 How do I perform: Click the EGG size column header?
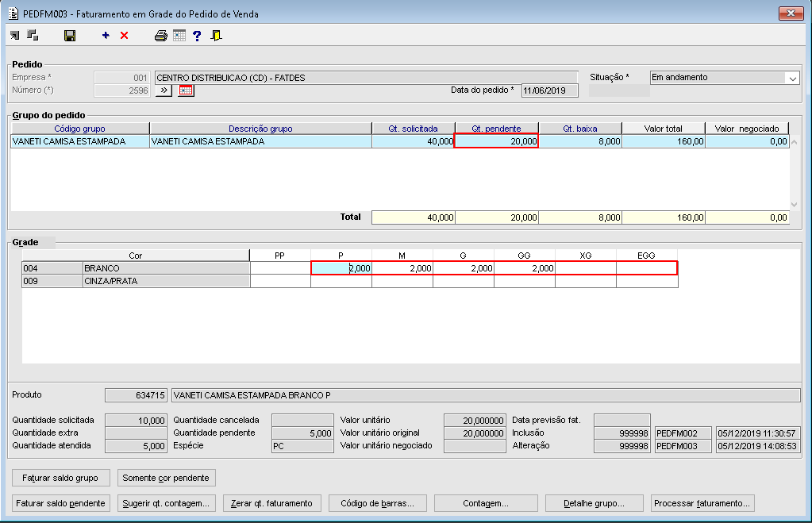click(646, 256)
